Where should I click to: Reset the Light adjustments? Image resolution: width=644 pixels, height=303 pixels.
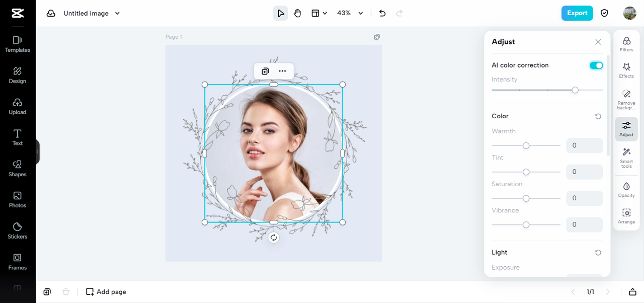pyautogui.click(x=598, y=253)
